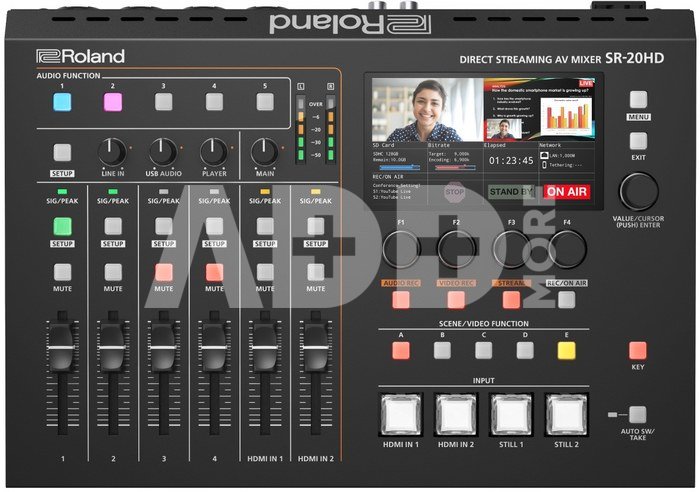700x492 pixels.
Task: Click the F3 rotary knob
Action: tap(512, 249)
